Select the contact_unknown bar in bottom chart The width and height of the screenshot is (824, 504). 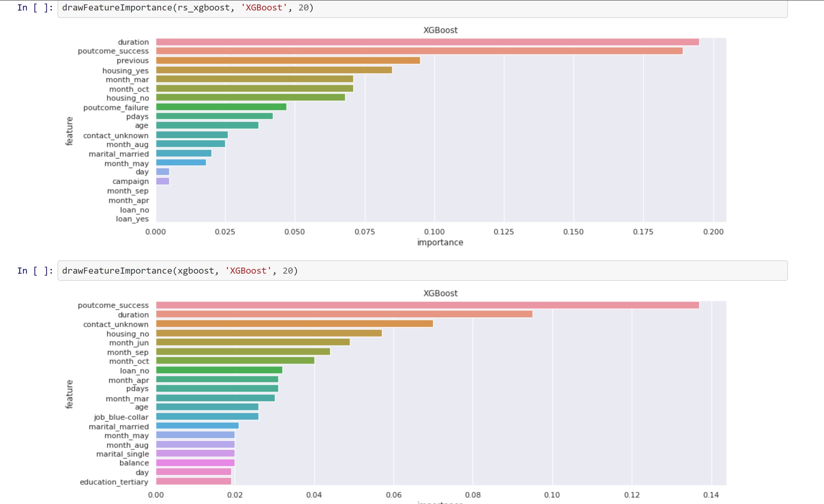click(x=294, y=324)
